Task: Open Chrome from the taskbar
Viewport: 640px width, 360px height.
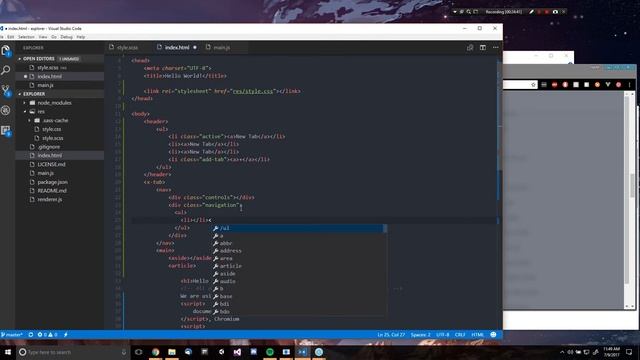Action: click(x=156, y=352)
